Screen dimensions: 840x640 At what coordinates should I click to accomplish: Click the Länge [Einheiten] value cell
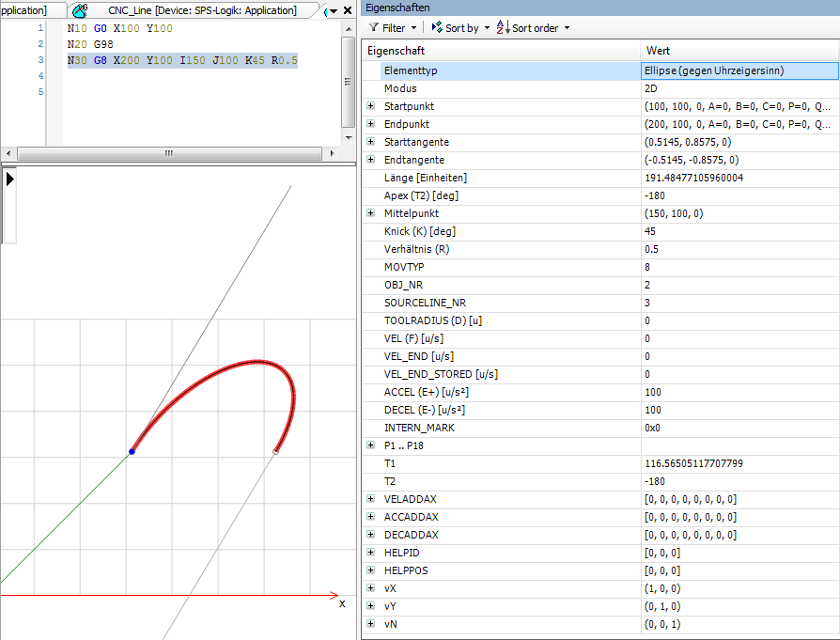coord(739,178)
